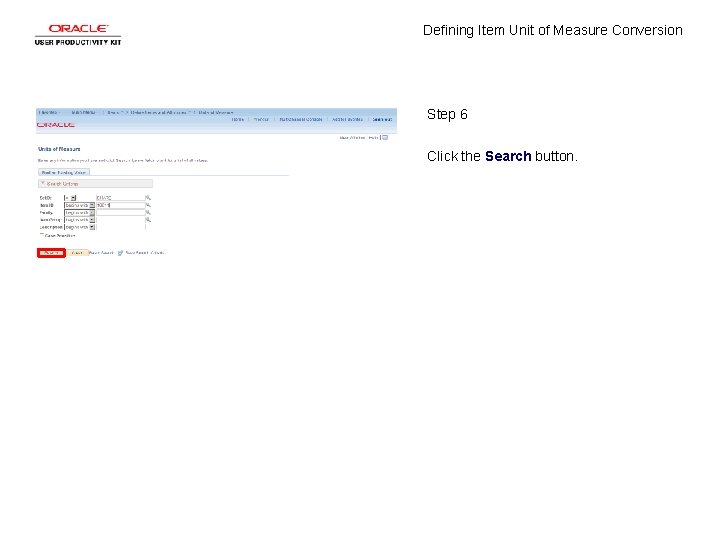This screenshot has width=720, height=540.
Task: Open the Item ID lookup magnifier icon
Action: pyautogui.click(x=148, y=205)
